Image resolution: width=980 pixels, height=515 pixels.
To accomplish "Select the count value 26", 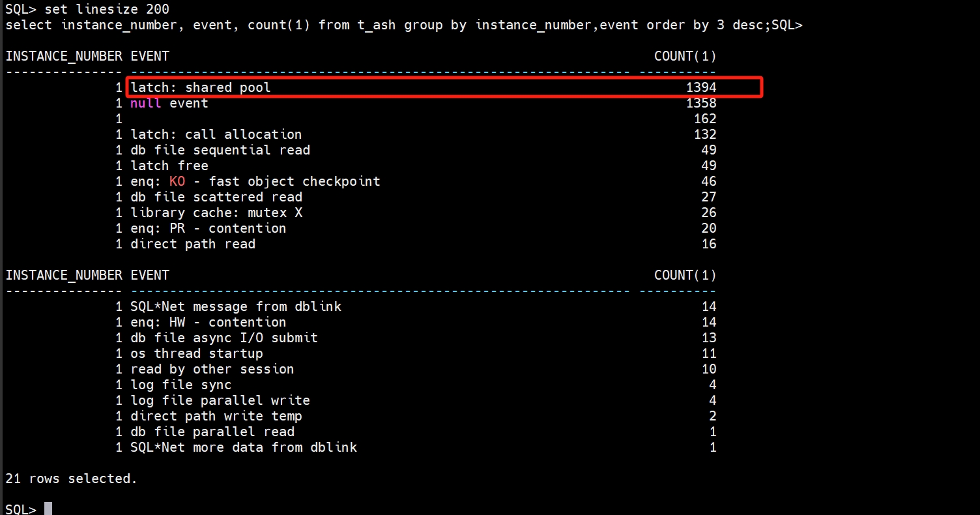I will 709,213.
